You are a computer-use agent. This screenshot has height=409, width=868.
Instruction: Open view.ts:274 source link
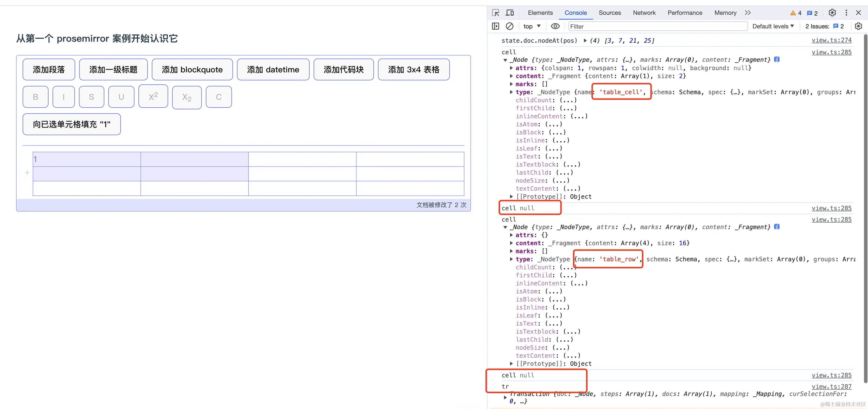click(x=831, y=40)
